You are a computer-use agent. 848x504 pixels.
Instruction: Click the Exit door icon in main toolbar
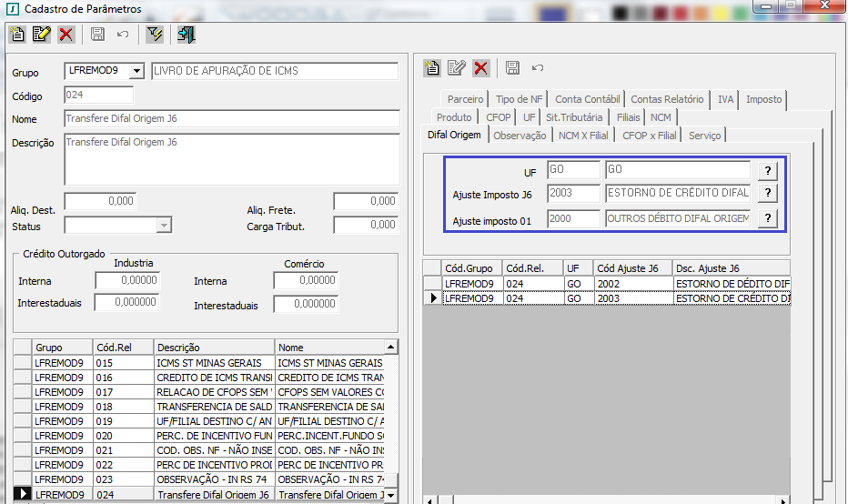(186, 35)
